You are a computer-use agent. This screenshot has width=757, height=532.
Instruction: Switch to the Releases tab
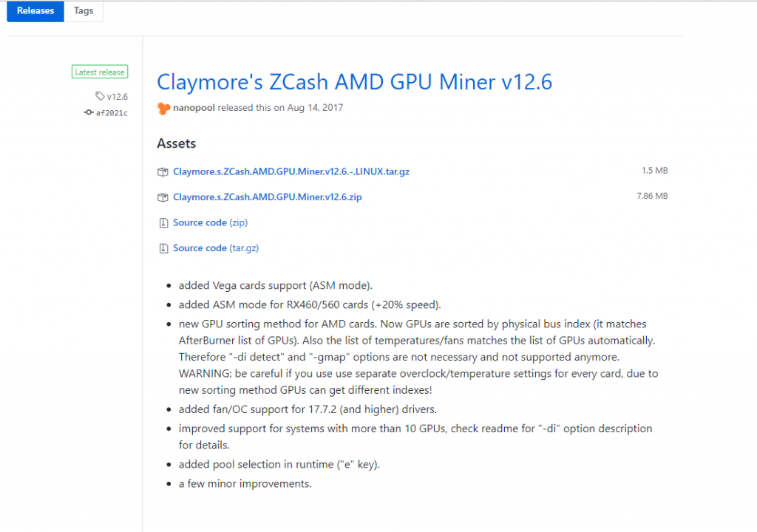(x=35, y=11)
